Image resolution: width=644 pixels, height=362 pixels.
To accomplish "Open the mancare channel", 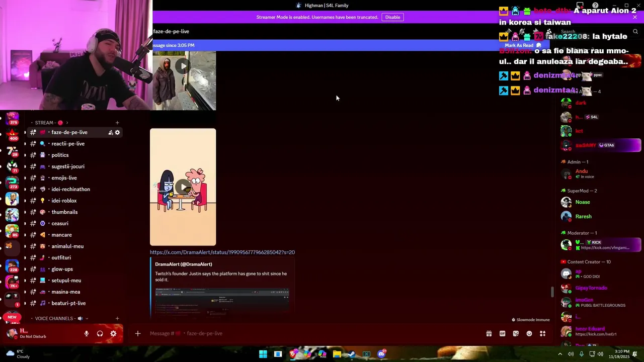I will [x=74, y=235].
